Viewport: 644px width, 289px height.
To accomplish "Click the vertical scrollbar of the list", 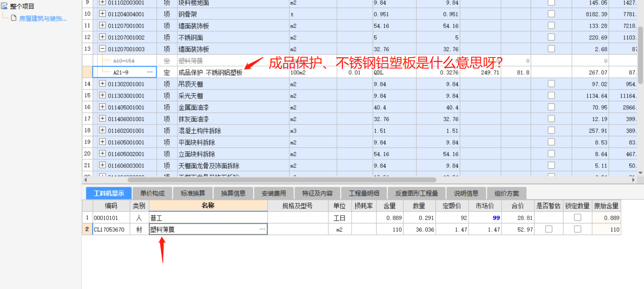I will [641, 55].
